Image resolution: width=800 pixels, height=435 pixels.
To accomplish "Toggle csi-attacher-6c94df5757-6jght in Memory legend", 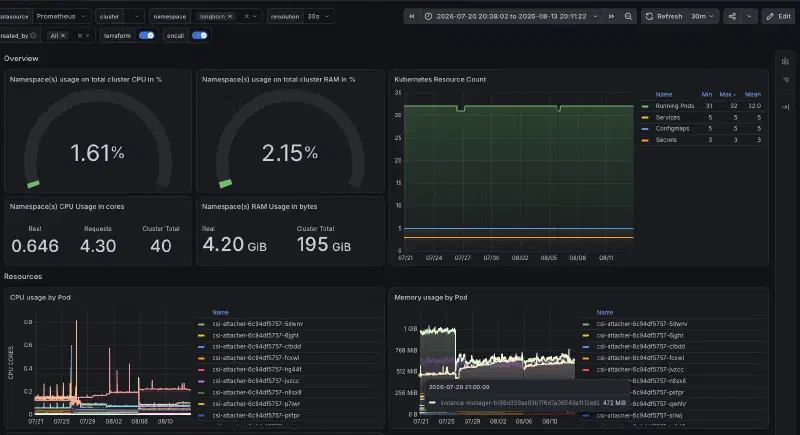I will click(x=640, y=336).
